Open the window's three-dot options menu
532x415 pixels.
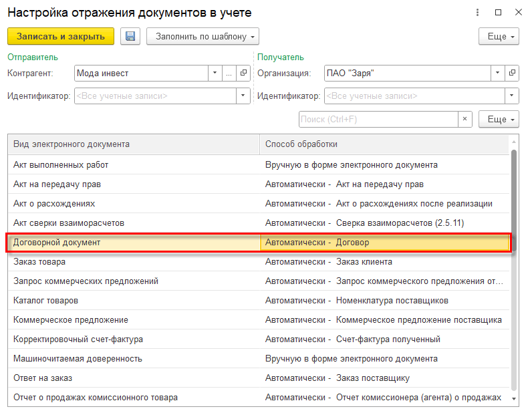(x=477, y=13)
